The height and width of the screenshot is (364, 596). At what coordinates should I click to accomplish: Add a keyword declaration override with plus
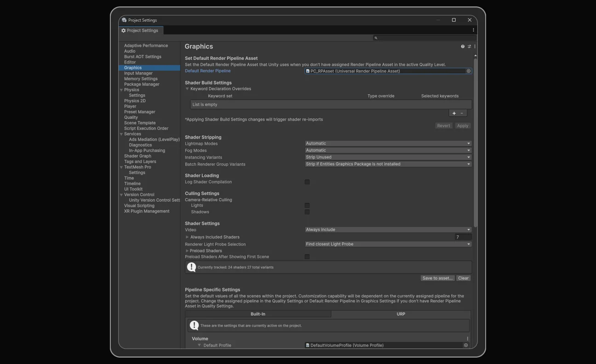pyautogui.click(x=454, y=113)
